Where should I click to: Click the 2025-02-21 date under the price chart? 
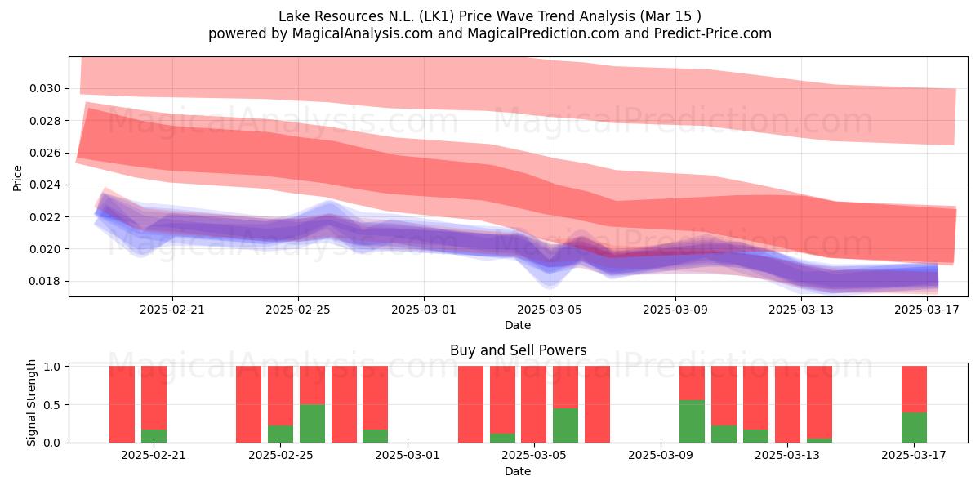pyautogui.click(x=171, y=310)
